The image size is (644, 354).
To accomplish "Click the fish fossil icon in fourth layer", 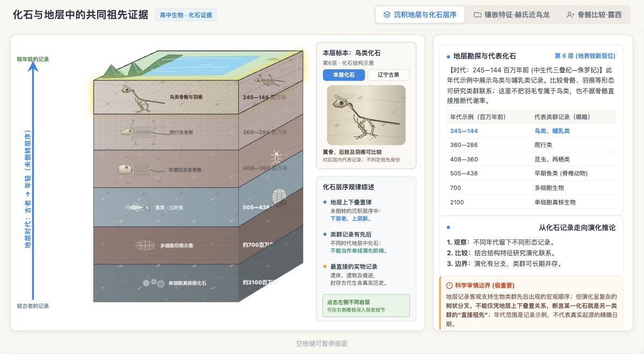I will [136, 207].
